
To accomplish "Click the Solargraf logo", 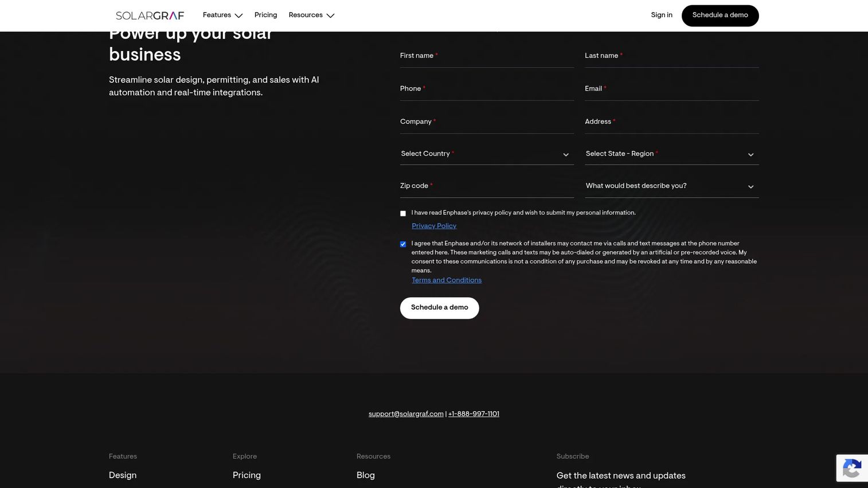I will click(150, 15).
